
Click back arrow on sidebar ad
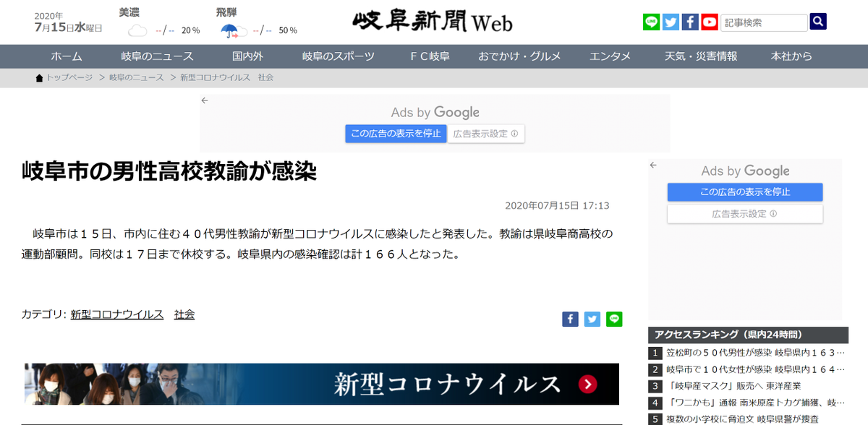(x=652, y=165)
